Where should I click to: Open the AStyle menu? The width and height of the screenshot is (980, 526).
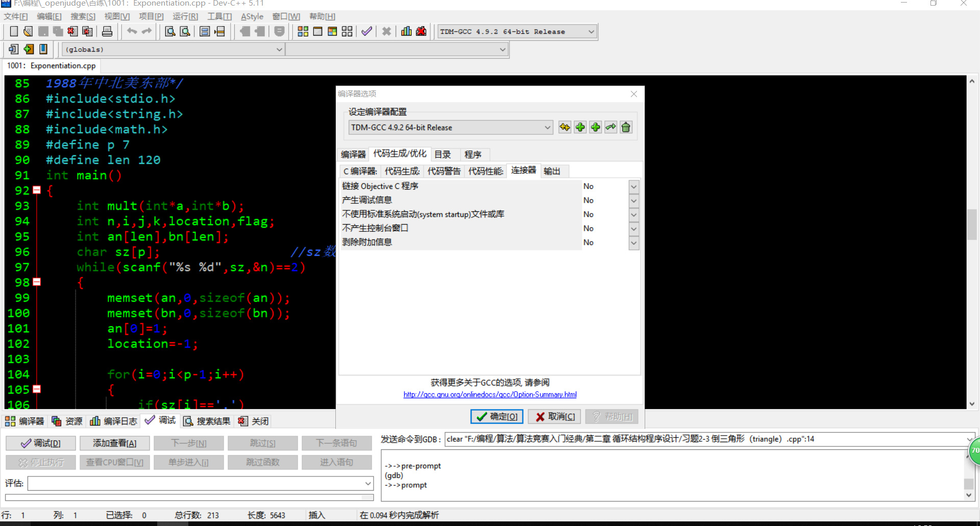click(252, 16)
